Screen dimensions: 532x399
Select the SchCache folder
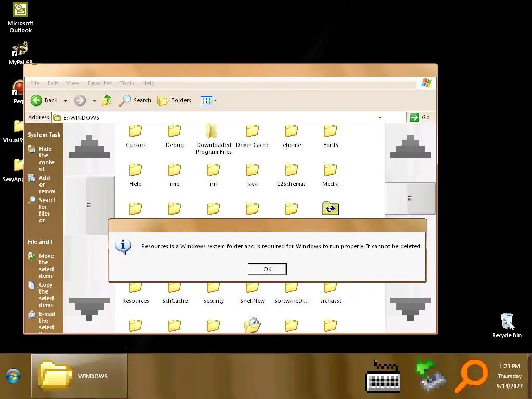click(175, 294)
